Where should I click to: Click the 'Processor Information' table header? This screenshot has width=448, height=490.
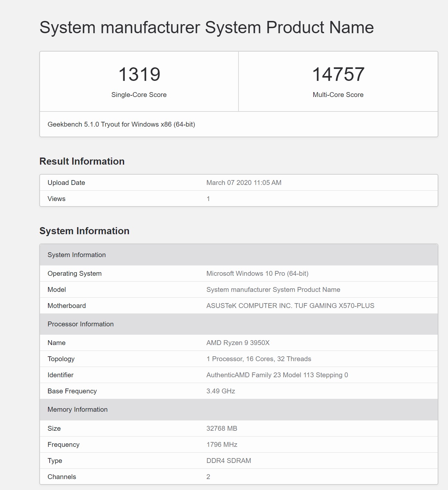pyautogui.click(x=239, y=324)
